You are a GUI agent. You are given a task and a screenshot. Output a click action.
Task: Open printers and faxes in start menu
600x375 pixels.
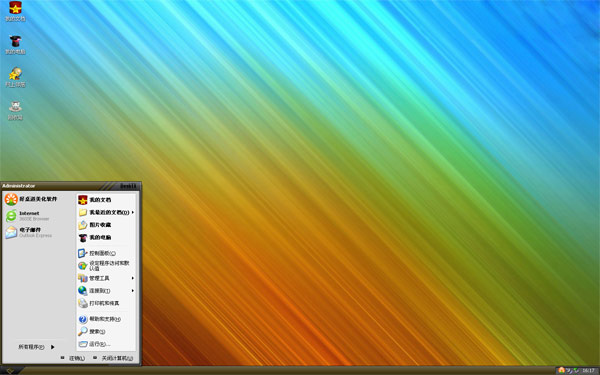99,303
